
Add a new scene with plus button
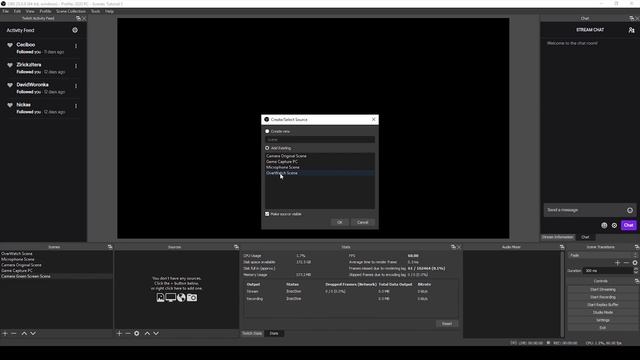point(5,333)
